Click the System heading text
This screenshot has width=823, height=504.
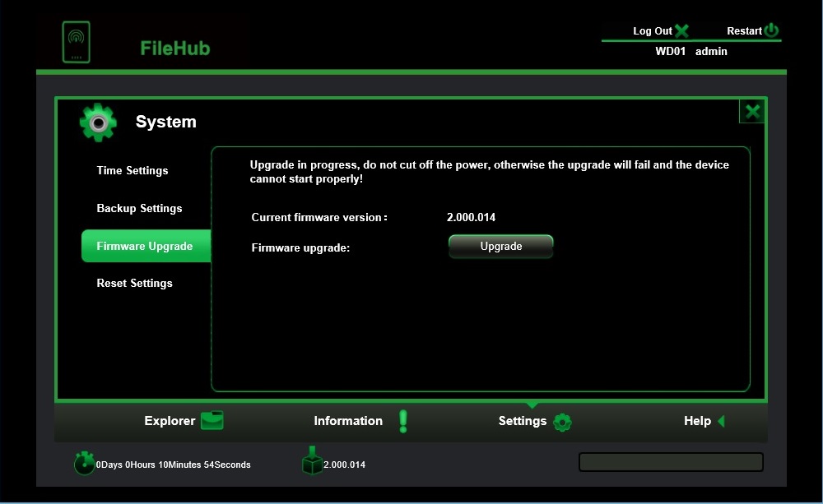[x=166, y=122]
